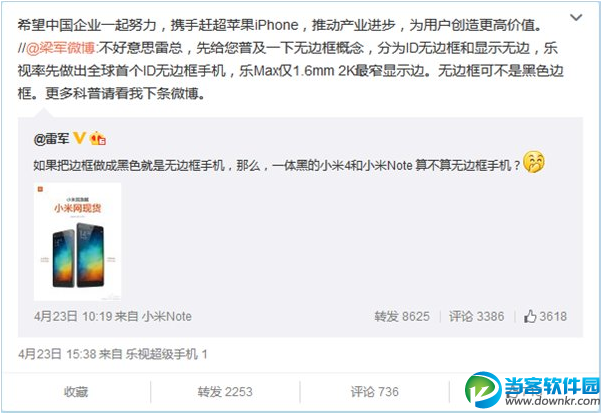Click the 小米Note source link
601x415 pixels.
[x=167, y=317]
